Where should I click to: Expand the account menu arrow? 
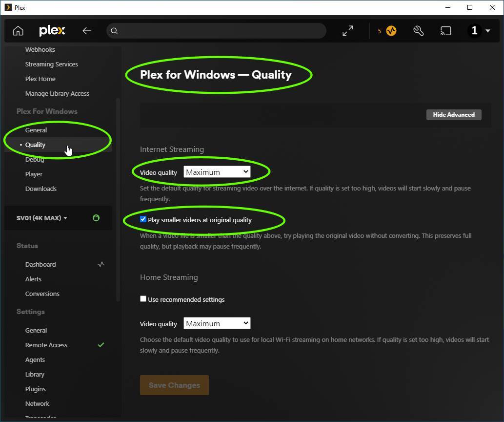[x=488, y=31]
